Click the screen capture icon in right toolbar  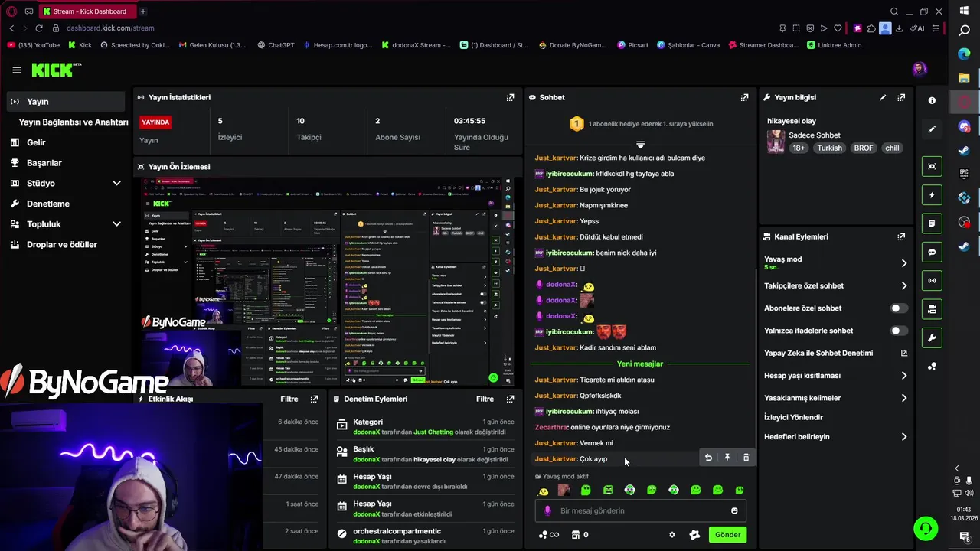[x=932, y=166]
